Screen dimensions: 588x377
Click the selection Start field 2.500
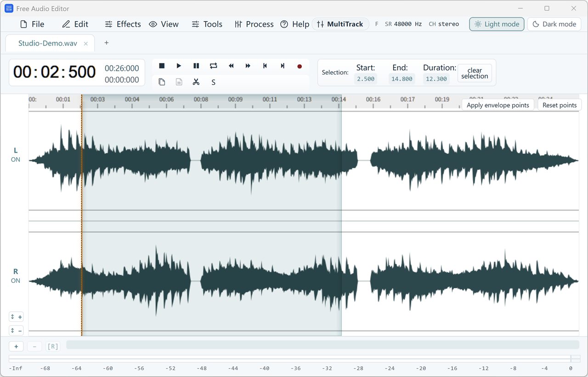tap(366, 79)
